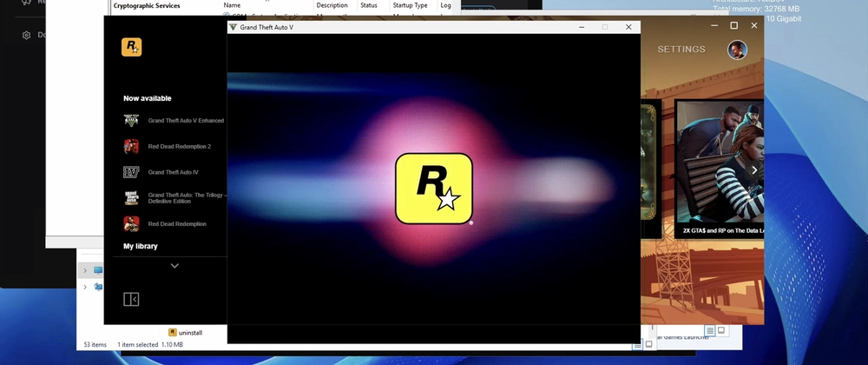868x365 pixels.
Task: Open the Red Dead Redemption game icon
Action: click(131, 223)
